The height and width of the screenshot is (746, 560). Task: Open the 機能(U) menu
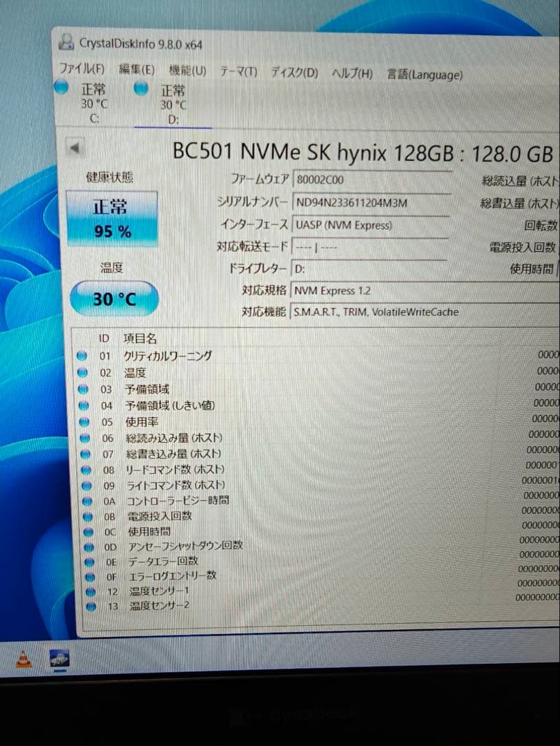point(187,70)
